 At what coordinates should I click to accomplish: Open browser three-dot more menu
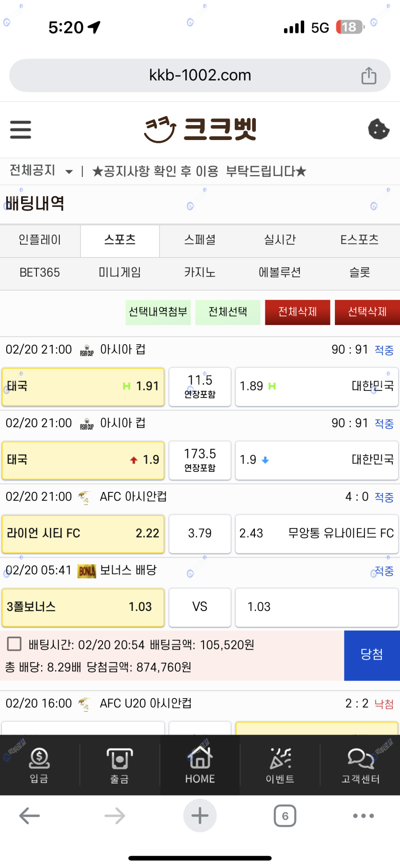(x=363, y=816)
